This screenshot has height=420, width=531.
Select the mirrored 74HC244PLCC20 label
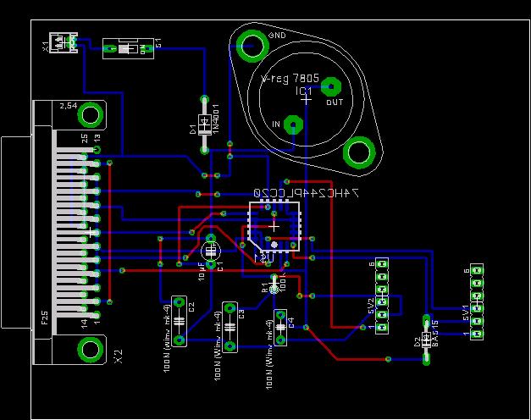pyautogui.click(x=306, y=193)
